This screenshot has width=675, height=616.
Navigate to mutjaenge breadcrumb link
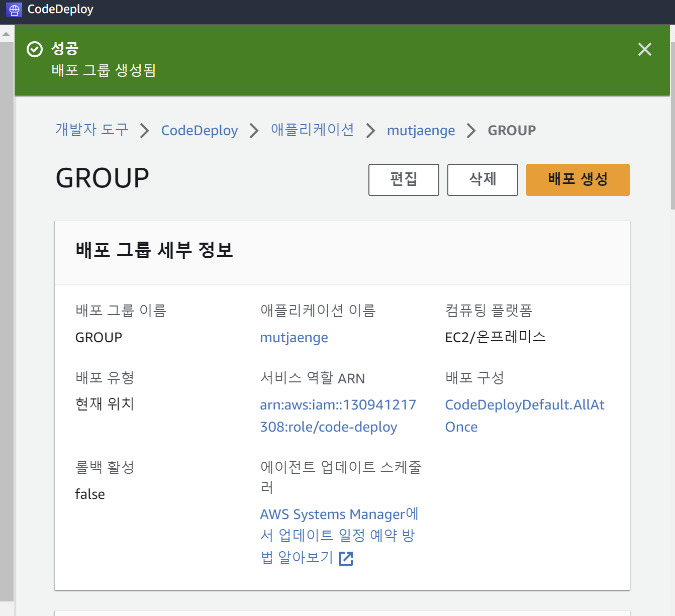pyautogui.click(x=421, y=131)
